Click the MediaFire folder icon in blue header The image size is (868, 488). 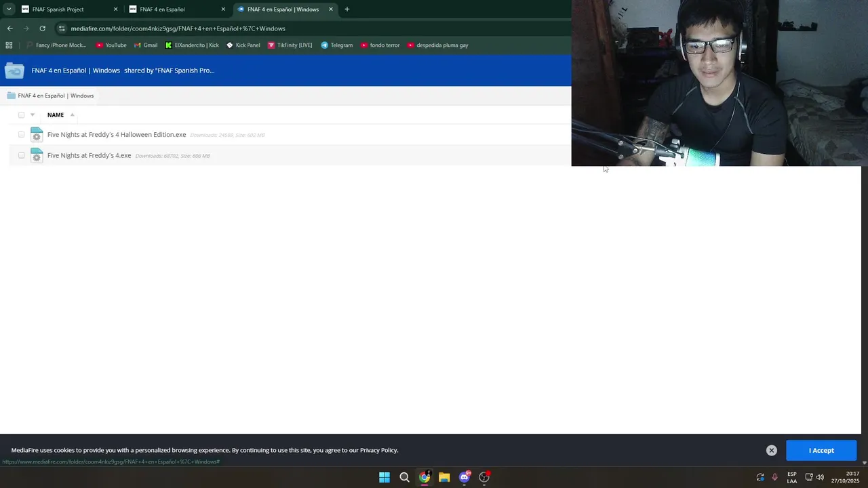(x=14, y=70)
